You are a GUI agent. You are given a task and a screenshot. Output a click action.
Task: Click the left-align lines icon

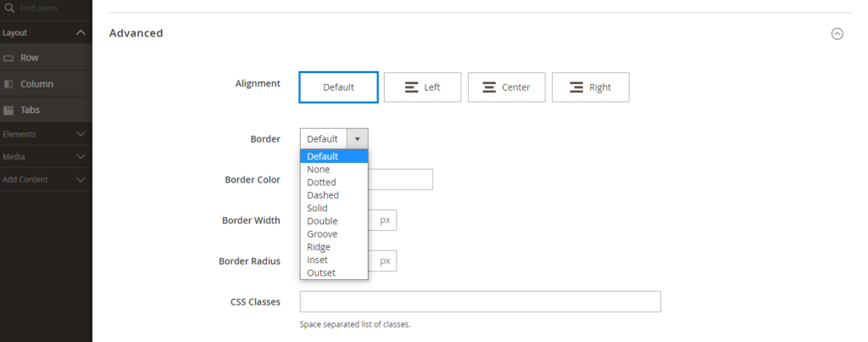[x=411, y=87]
